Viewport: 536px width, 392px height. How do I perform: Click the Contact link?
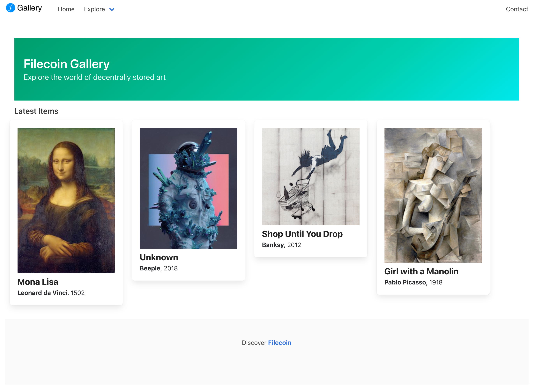pyautogui.click(x=517, y=9)
